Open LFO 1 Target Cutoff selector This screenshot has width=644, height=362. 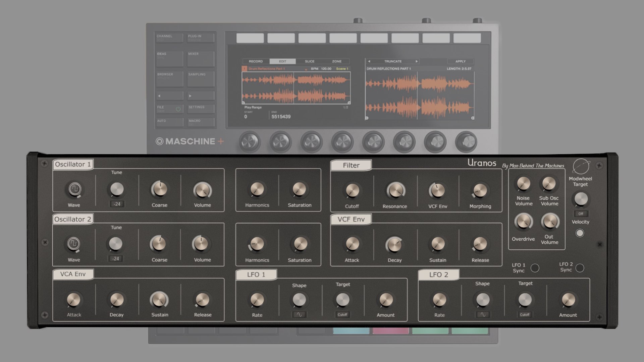342,315
